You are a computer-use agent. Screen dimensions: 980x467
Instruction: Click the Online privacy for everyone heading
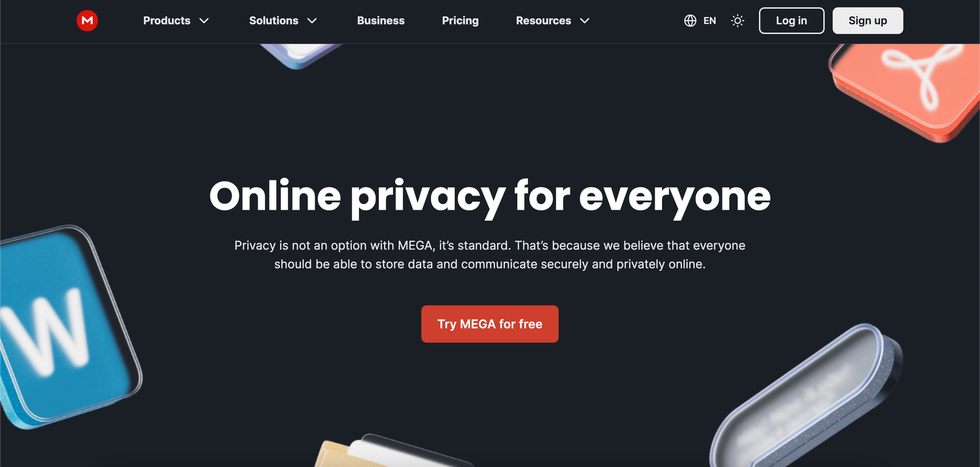pos(490,197)
